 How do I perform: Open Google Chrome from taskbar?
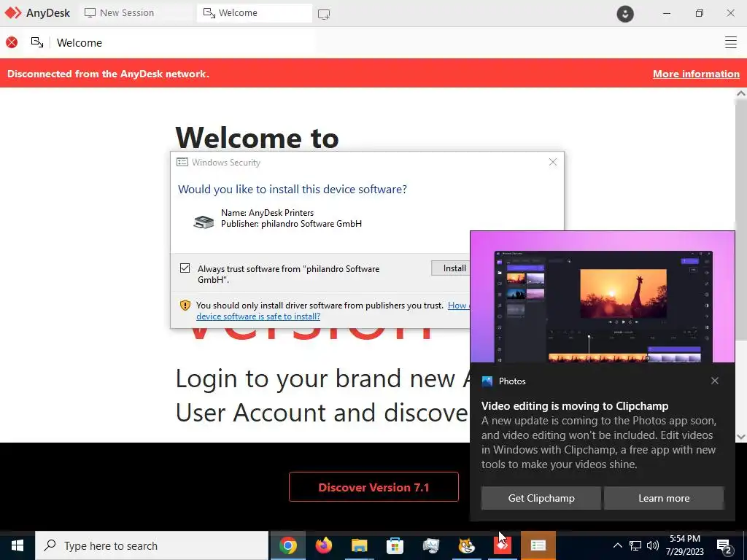pos(287,545)
